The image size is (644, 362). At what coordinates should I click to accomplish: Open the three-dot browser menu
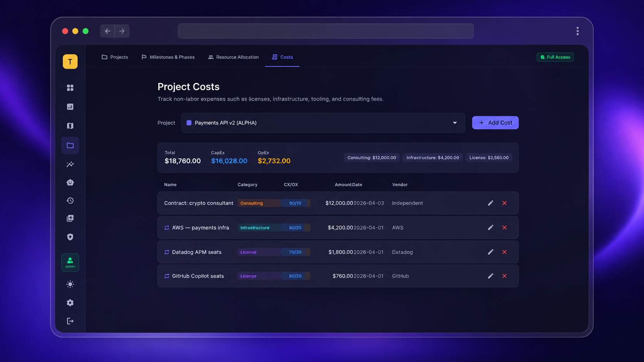pos(577,31)
